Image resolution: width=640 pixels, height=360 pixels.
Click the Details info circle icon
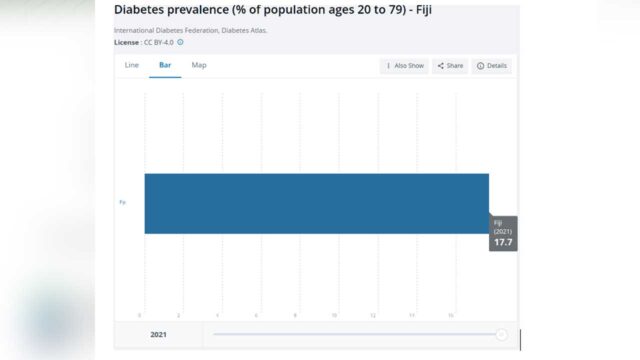point(480,66)
